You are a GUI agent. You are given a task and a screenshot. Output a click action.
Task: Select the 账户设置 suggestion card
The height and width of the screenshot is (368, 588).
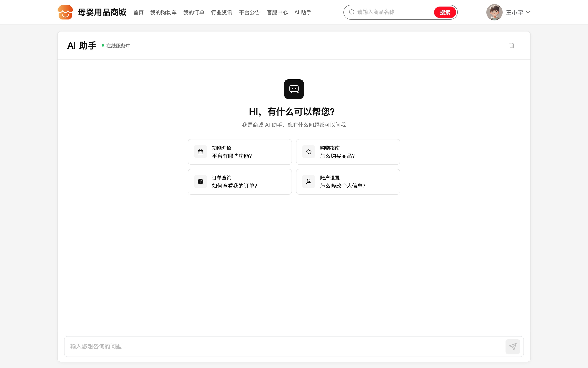coord(348,182)
